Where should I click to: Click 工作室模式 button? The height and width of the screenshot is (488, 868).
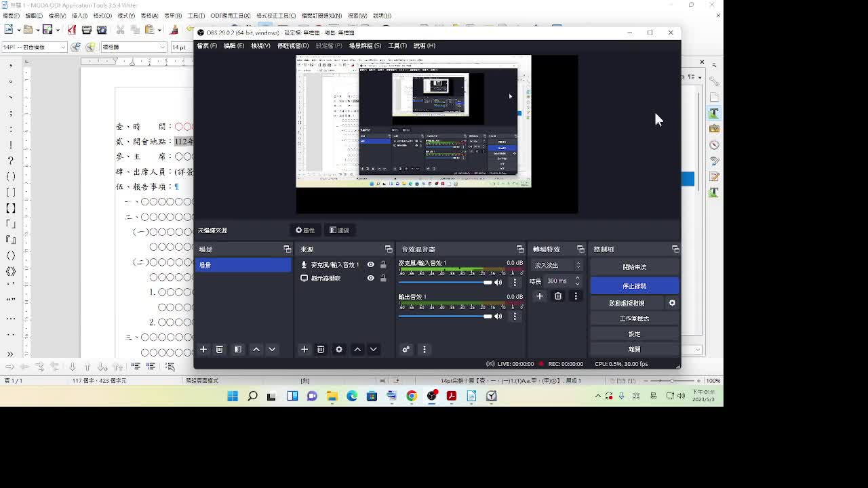(x=634, y=319)
